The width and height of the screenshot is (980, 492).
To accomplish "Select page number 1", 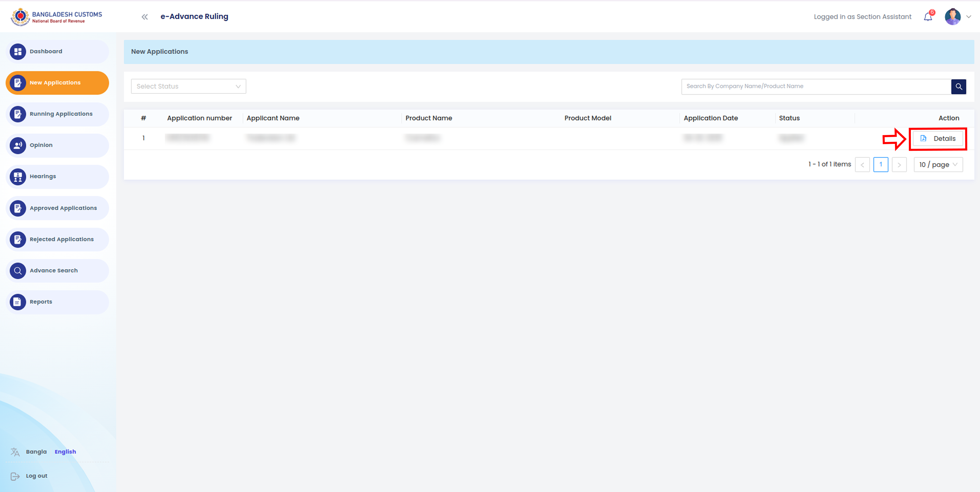I will click(881, 165).
